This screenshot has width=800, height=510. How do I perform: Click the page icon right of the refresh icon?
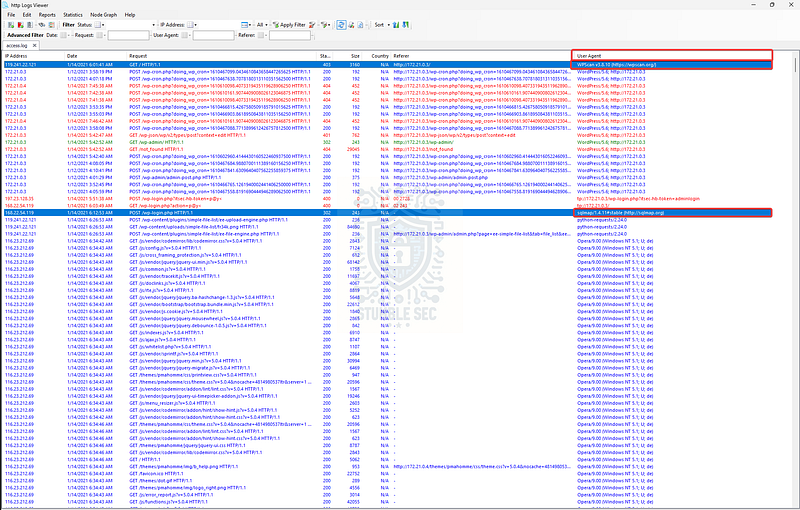tap(360, 24)
